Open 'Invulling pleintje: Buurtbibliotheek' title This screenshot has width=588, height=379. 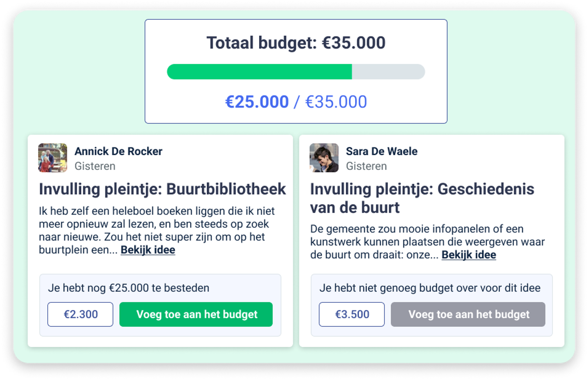click(163, 189)
